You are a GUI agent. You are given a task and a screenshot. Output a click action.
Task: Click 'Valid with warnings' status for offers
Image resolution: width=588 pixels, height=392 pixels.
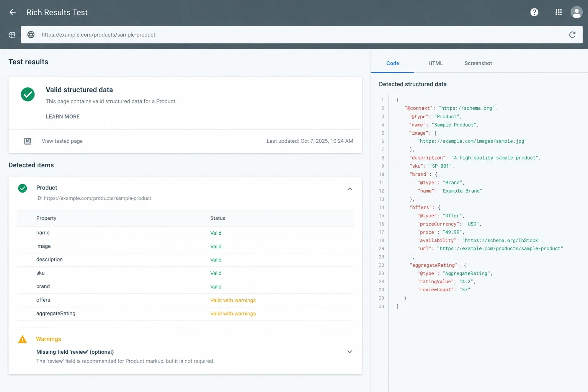tap(233, 301)
